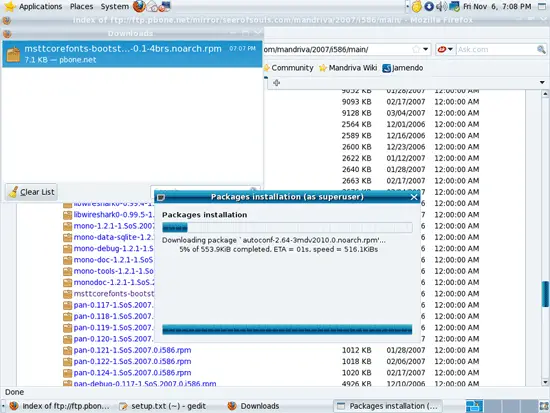Open the Community bookmark
The image size is (550, 413).
[289, 68]
